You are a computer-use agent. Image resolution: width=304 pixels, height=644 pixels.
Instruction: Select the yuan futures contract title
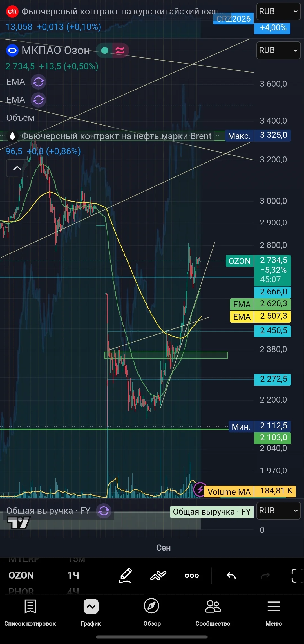tap(123, 12)
